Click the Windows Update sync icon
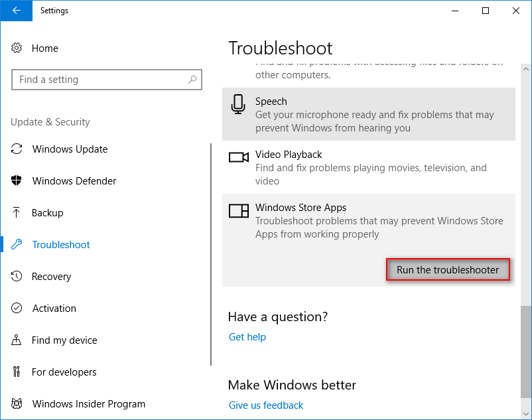The height and width of the screenshot is (420, 532). [x=17, y=149]
